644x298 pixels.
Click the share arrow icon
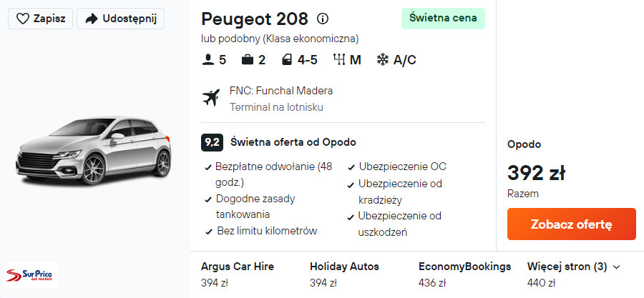coord(91,19)
